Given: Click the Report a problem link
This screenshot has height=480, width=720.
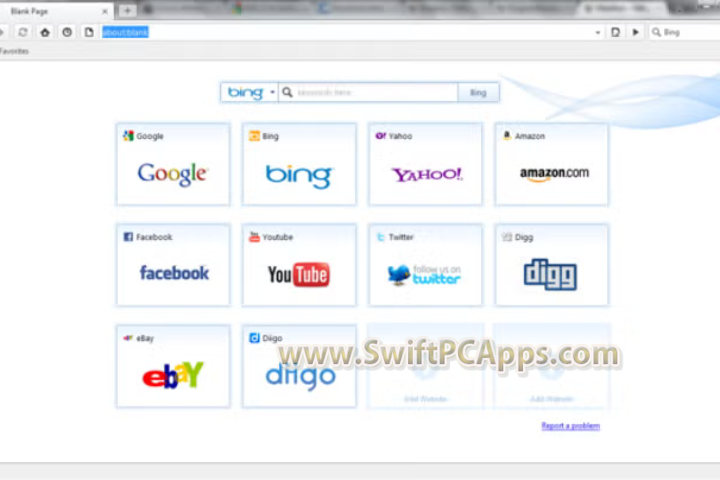Looking at the screenshot, I should pyautogui.click(x=570, y=426).
